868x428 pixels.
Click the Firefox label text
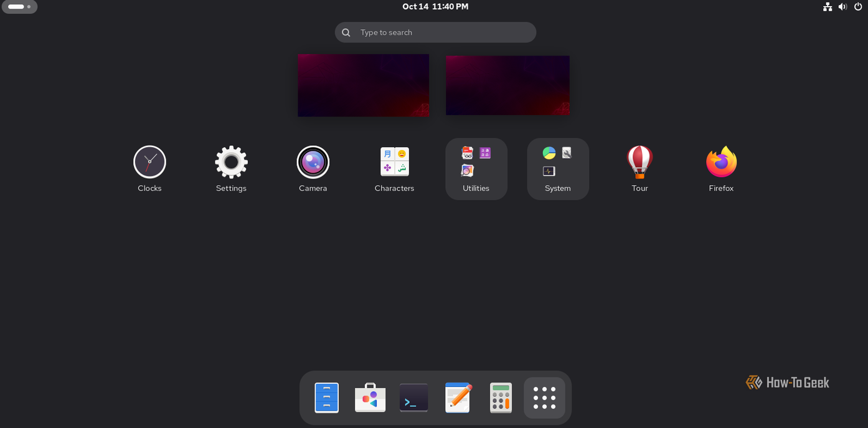[721, 188]
